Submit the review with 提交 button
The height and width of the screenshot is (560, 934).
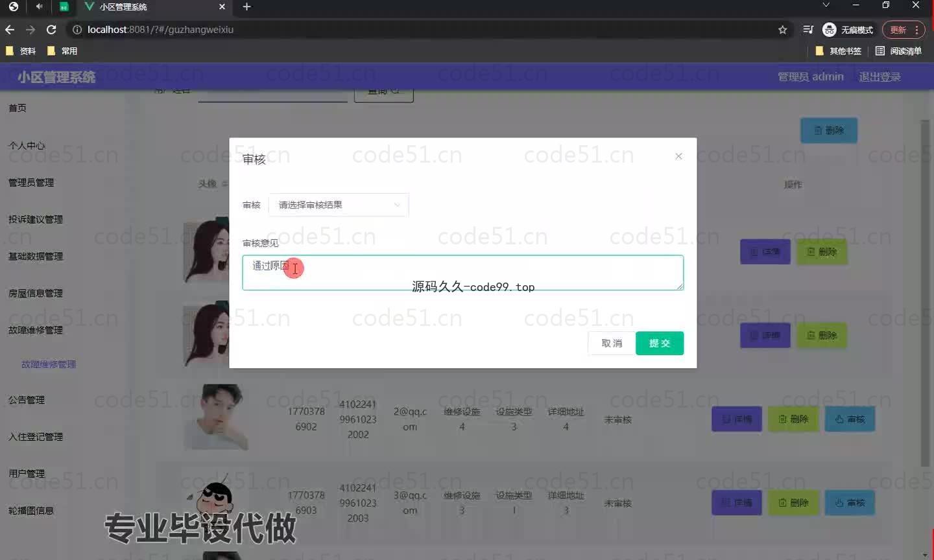(660, 343)
